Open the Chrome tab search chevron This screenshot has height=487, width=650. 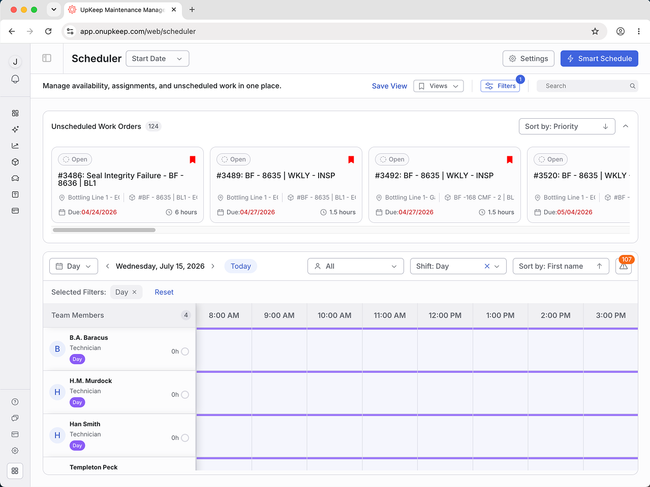(53, 10)
